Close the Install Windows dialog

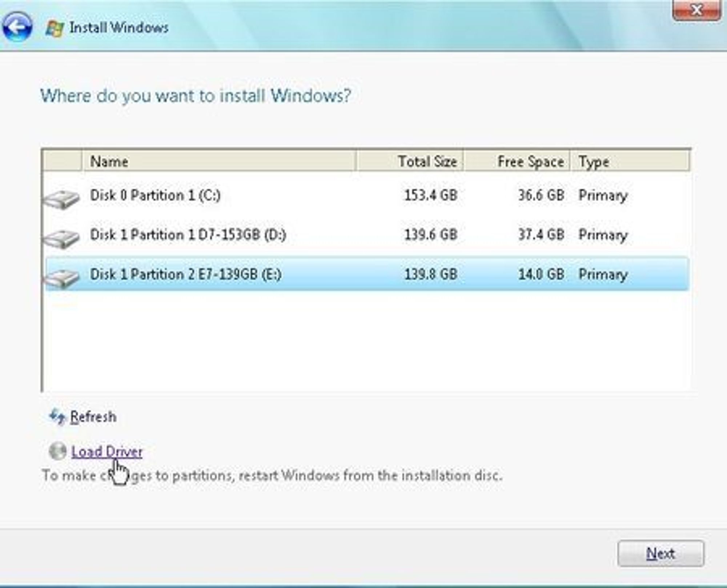click(x=696, y=10)
